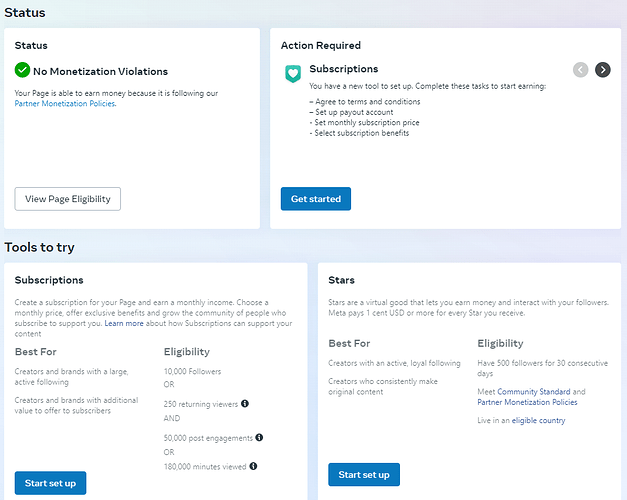
Task: Follow the Learn more link about Subscriptions
Action: tap(124, 323)
